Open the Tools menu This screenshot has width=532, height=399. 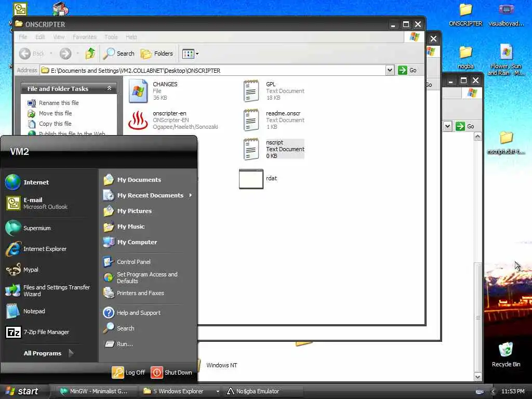point(111,37)
